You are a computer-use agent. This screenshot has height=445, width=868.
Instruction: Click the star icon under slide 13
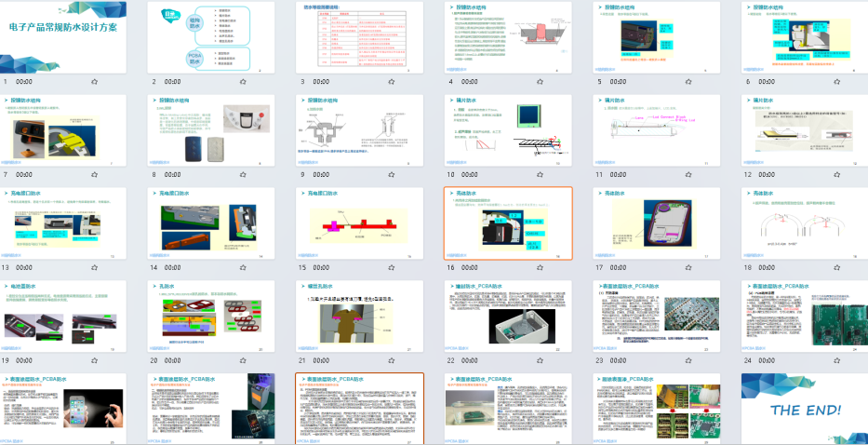(x=95, y=268)
